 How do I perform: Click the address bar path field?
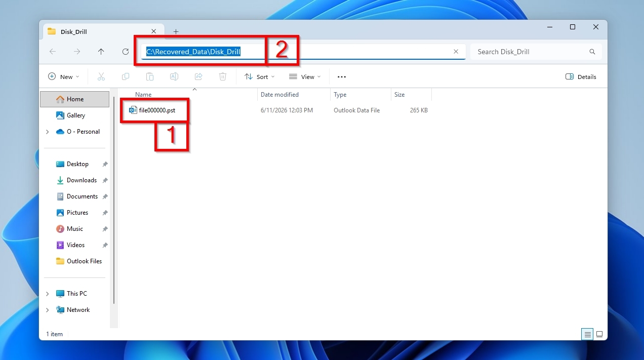303,52
